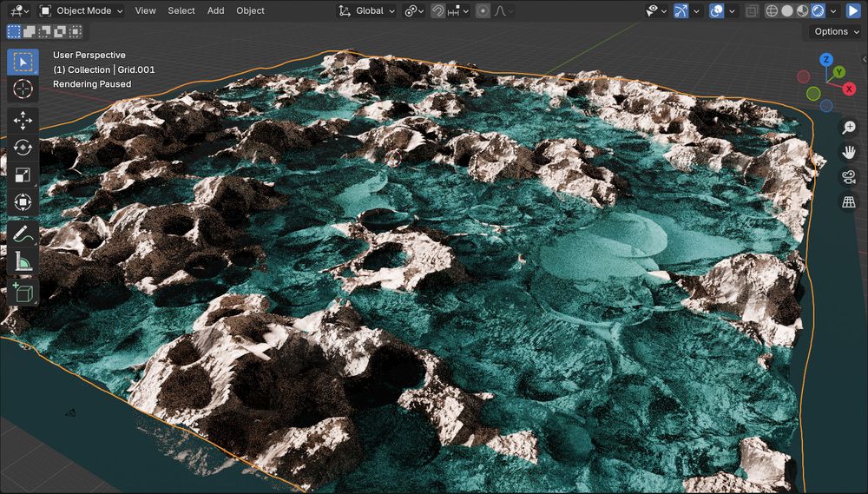Toggle the camera view
Screen dimensions: 868x494
point(849,177)
